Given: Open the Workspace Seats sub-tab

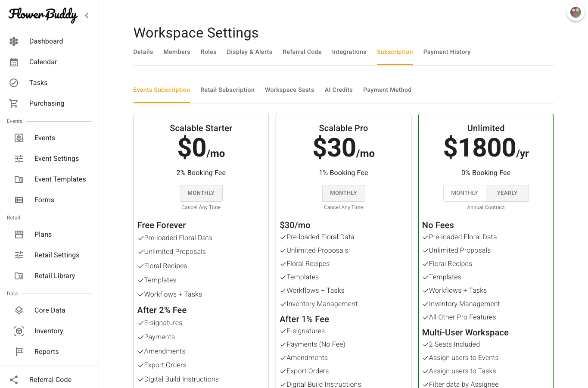Looking at the screenshot, I should click(x=289, y=90).
